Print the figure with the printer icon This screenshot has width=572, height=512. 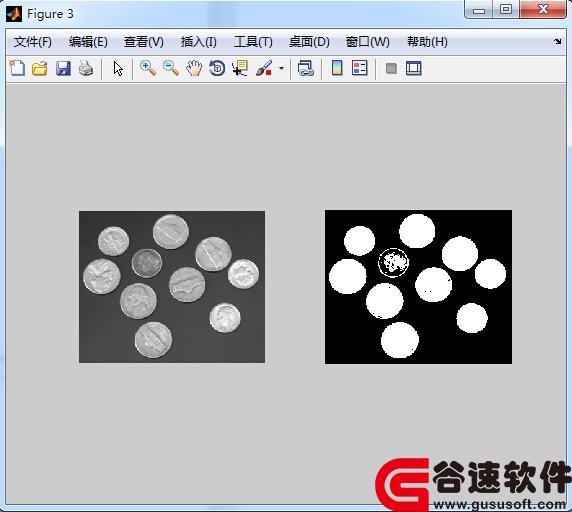coord(86,68)
